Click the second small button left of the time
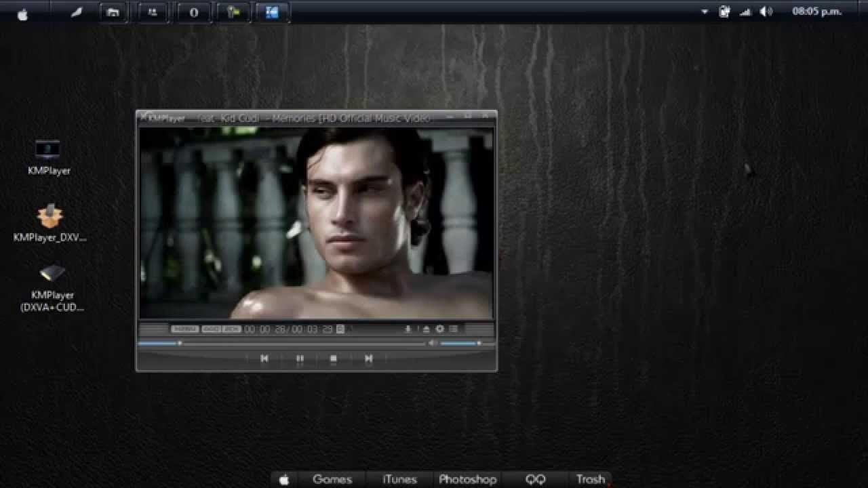 212,329
